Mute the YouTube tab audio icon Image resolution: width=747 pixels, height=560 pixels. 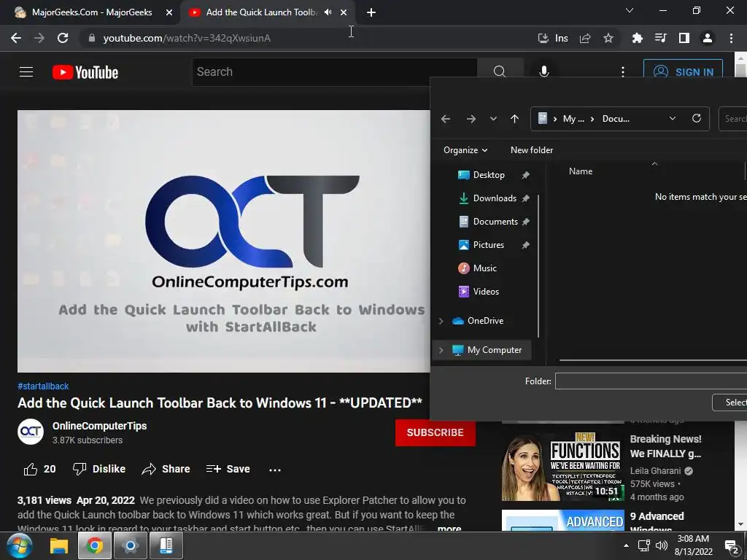[328, 12]
